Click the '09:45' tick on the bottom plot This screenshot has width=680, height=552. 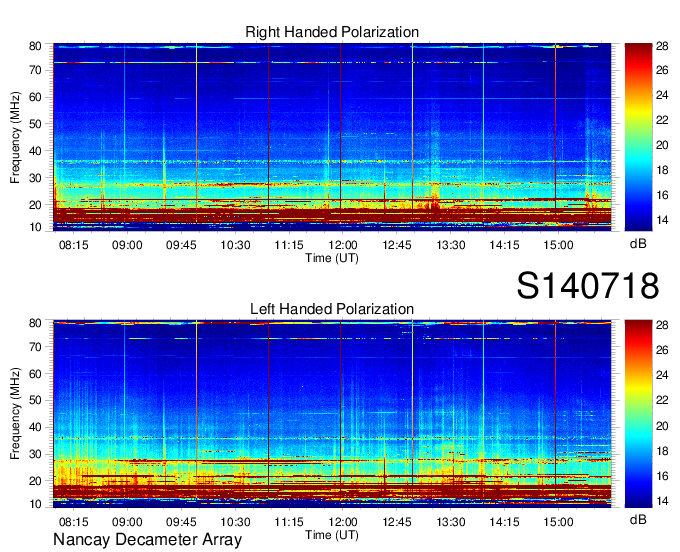[181, 522]
